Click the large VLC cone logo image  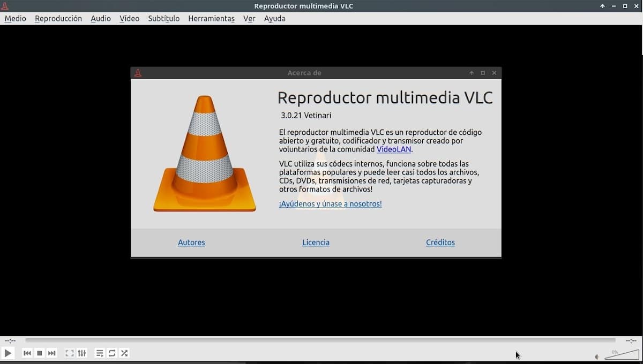coord(205,154)
